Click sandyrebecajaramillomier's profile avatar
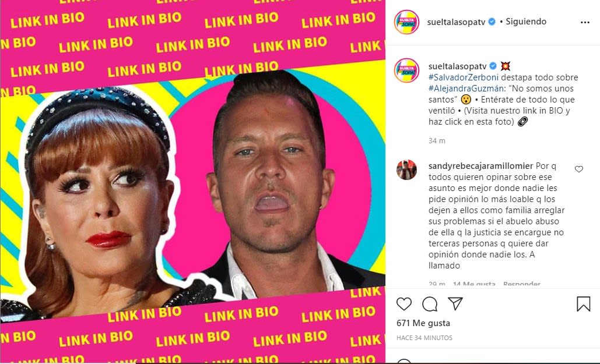The image size is (600, 364). [406, 169]
